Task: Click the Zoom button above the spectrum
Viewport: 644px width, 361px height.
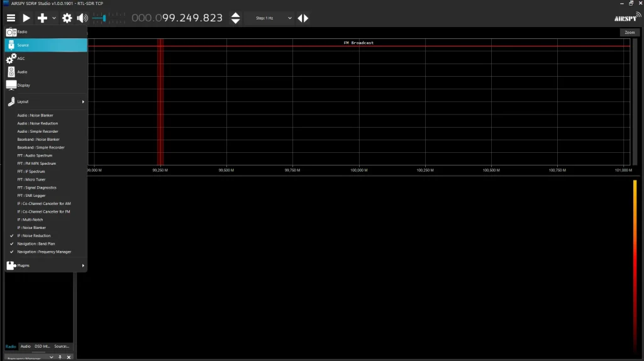Action: click(x=629, y=33)
